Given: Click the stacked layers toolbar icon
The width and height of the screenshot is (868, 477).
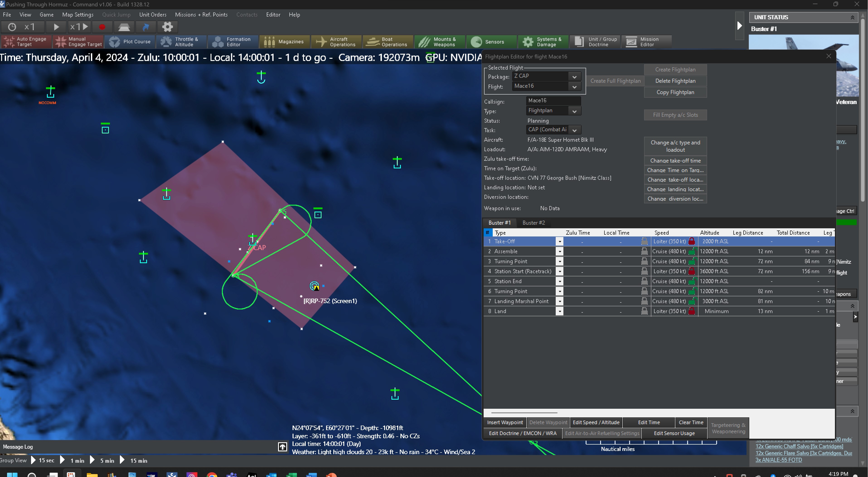Looking at the screenshot, I should coord(124,27).
